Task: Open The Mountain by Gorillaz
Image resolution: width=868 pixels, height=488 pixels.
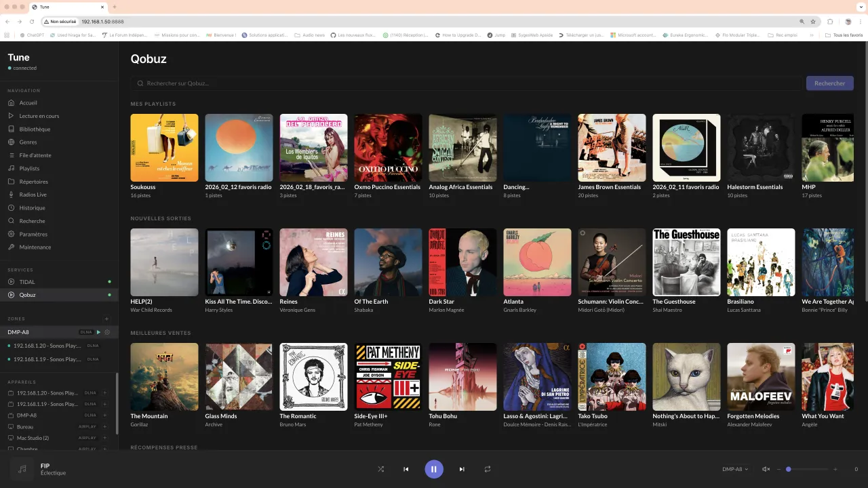Action: 164,377
